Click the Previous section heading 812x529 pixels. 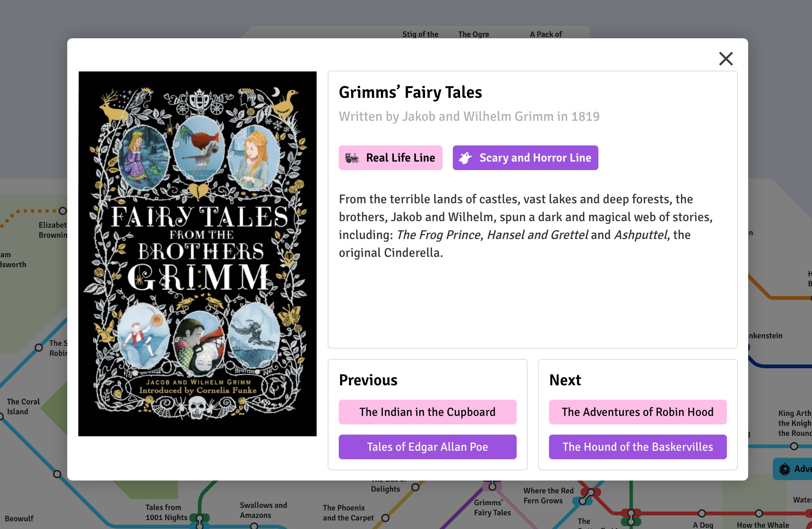coord(368,380)
